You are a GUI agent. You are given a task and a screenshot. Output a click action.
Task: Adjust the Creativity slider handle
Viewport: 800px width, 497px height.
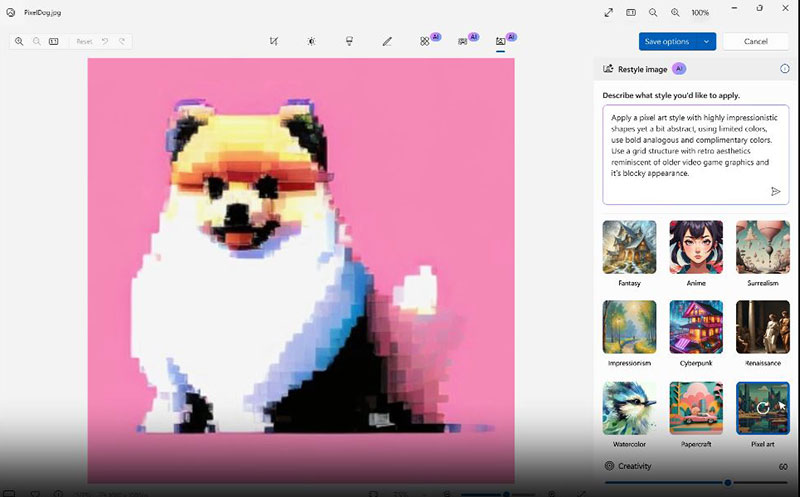(x=728, y=482)
